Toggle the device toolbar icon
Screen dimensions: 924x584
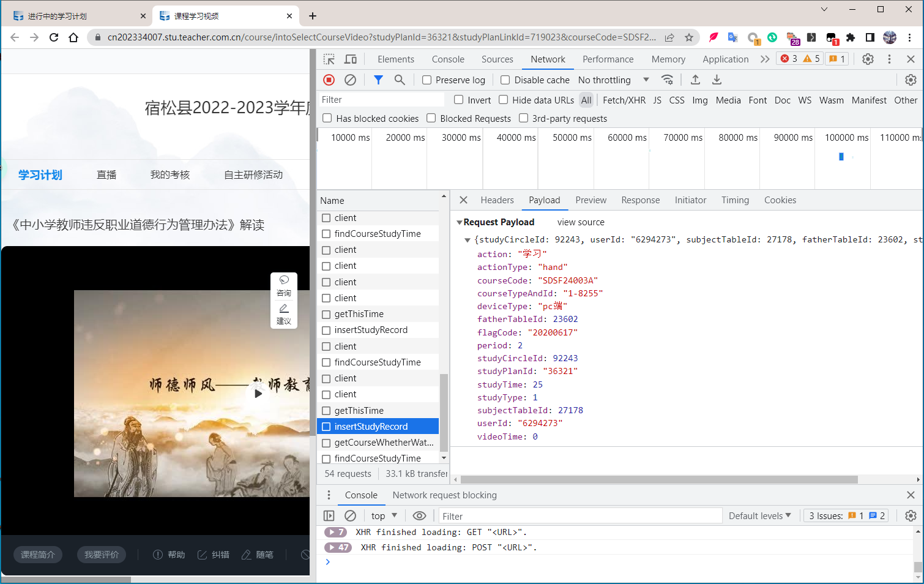coord(351,59)
